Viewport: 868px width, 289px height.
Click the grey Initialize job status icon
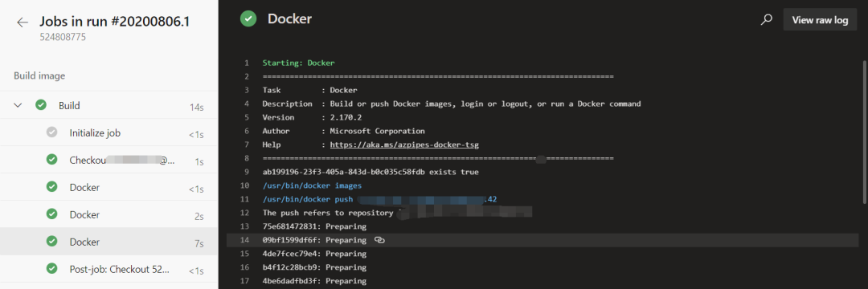(x=52, y=132)
